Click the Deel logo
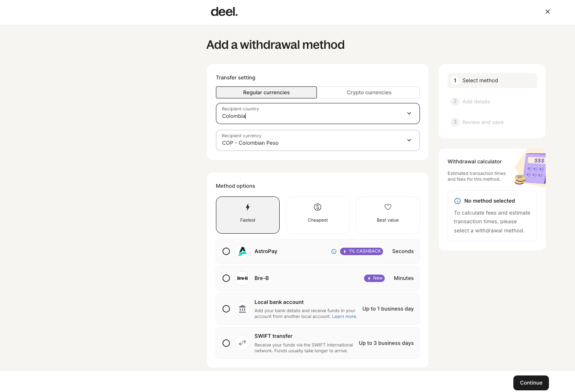 pyautogui.click(x=224, y=12)
